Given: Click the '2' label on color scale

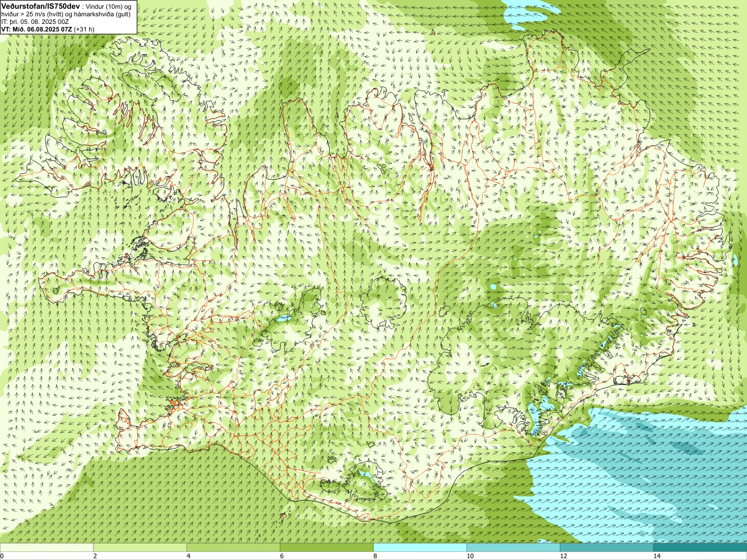Looking at the screenshot, I should pos(95,556).
